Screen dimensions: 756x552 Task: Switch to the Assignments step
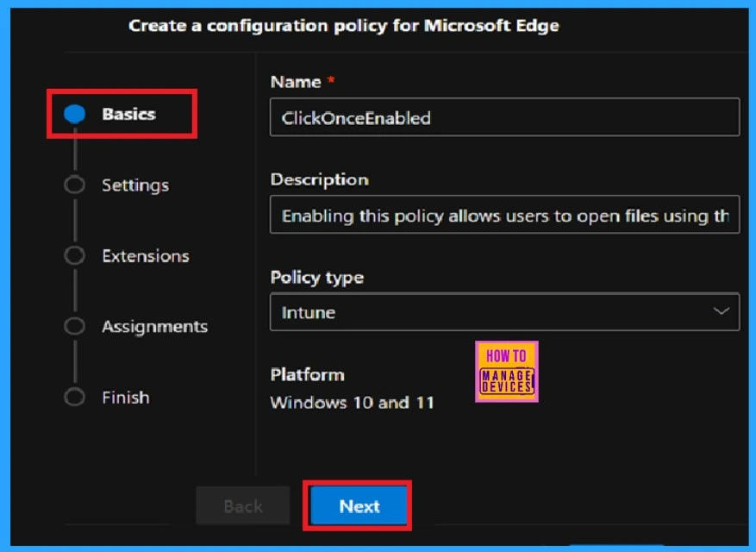[x=155, y=327]
